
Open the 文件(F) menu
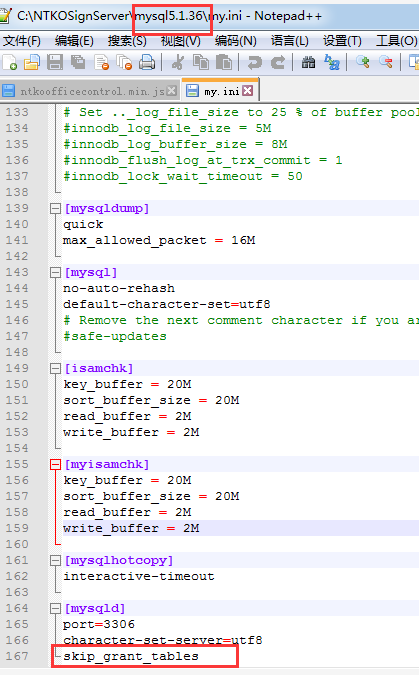point(22,41)
